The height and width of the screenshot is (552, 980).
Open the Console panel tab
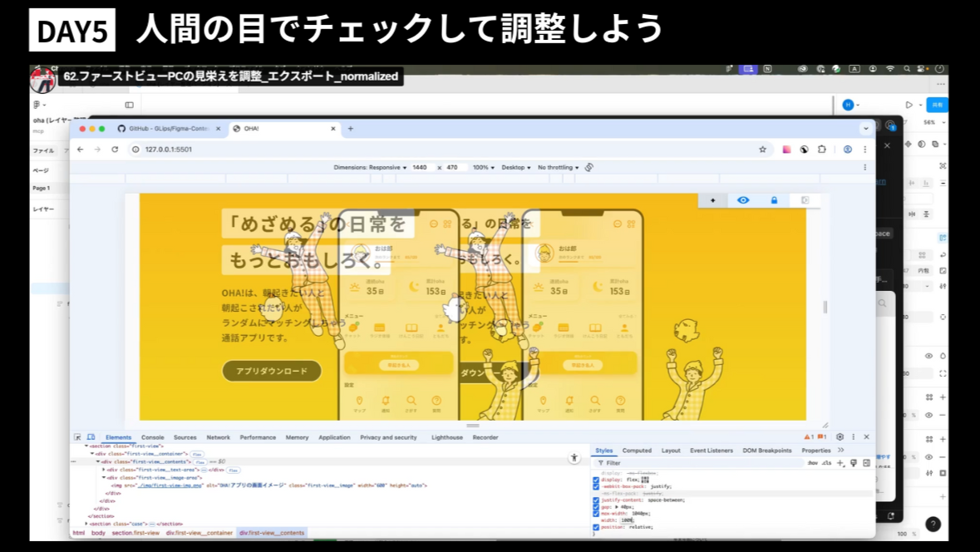(154, 436)
